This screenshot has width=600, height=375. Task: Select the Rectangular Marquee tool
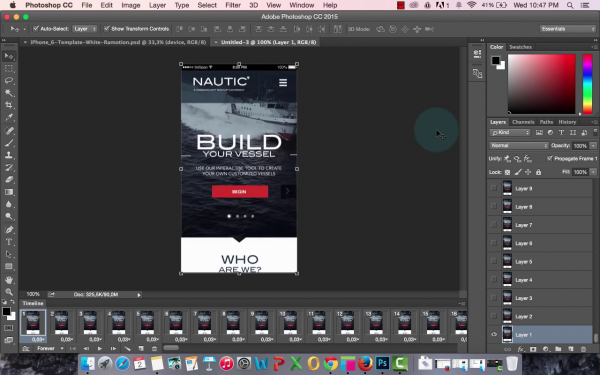click(9, 68)
